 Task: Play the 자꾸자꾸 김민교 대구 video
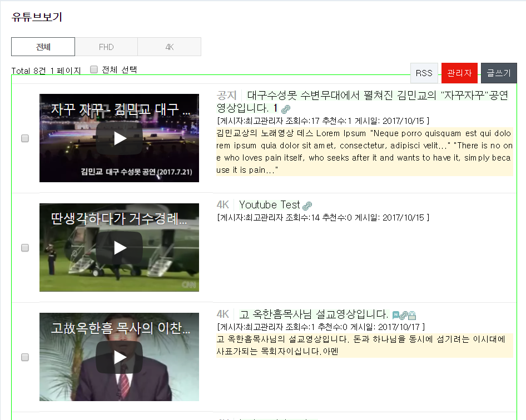click(120, 138)
